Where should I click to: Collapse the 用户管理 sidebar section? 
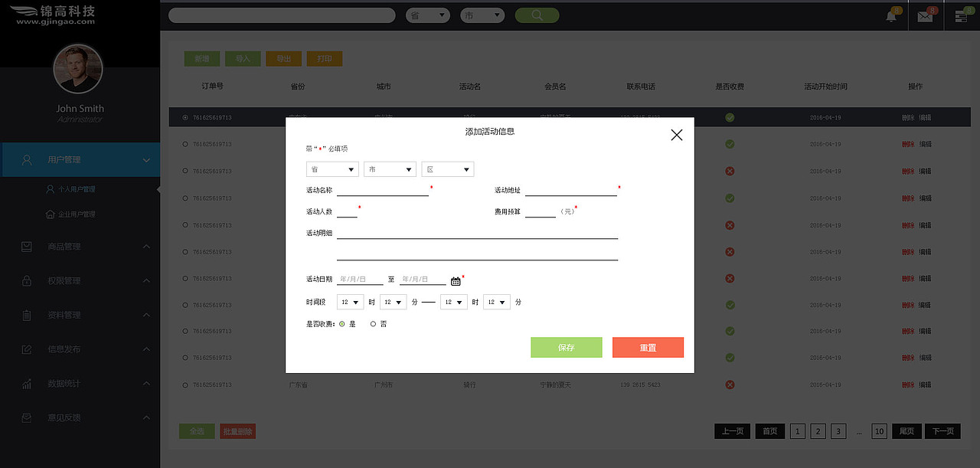(145, 159)
